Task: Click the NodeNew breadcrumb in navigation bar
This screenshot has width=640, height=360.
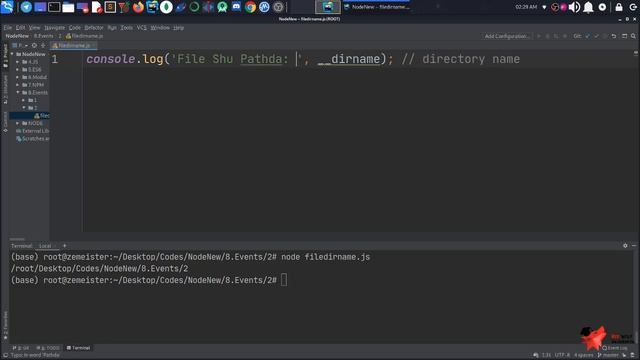Action: tap(17, 36)
